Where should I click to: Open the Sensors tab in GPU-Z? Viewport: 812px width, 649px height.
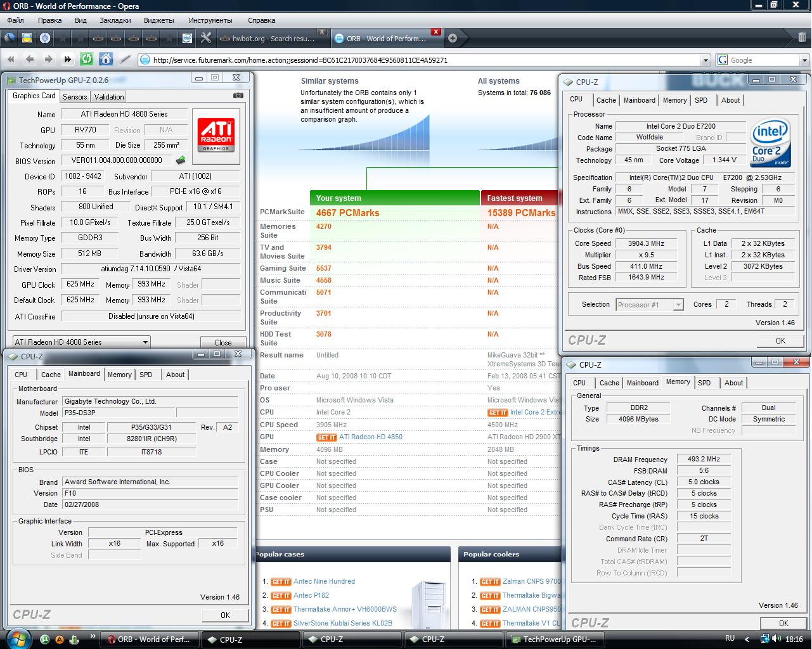[x=75, y=97]
